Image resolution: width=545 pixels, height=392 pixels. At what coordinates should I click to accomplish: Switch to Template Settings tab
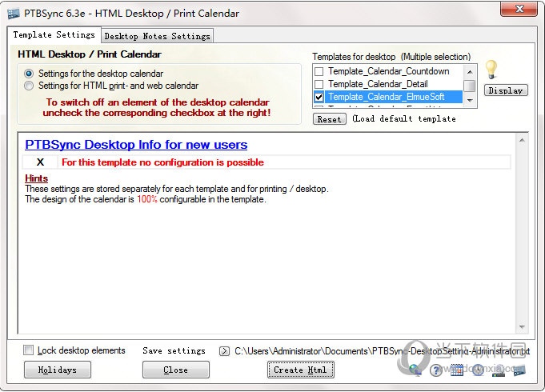54,34
